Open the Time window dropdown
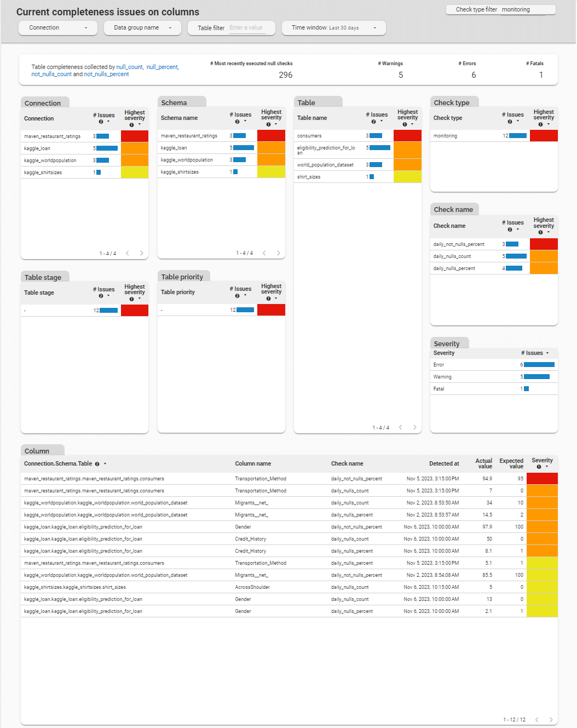Viewport: 577px width, 728px height. (x=334, y=28)
